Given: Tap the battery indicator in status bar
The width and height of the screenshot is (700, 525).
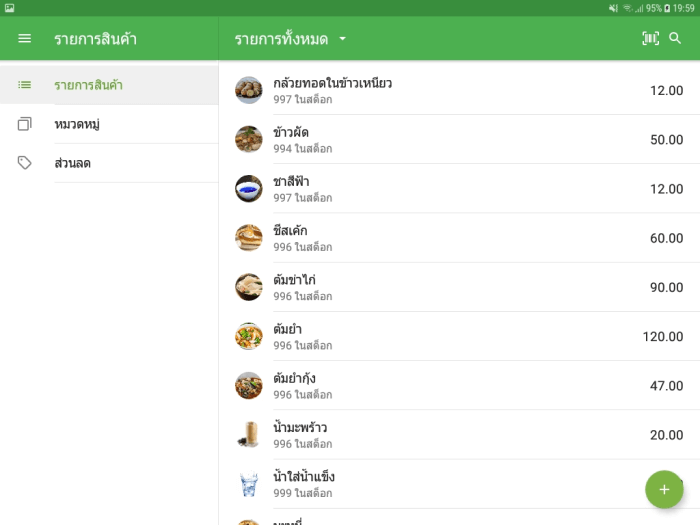Looking at the screenshot, I should pyautogui.click(x=667, y=8).
